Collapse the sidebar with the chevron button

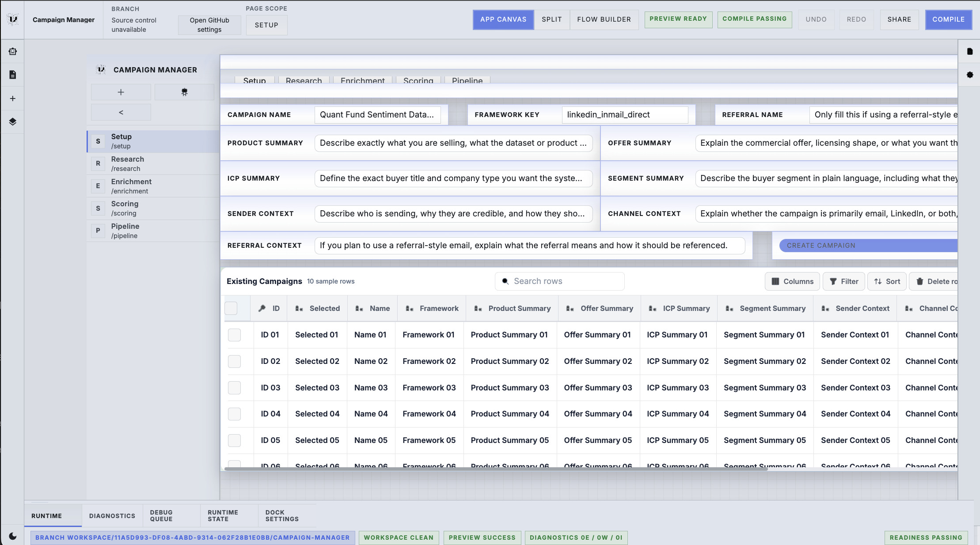coord(121,112)
